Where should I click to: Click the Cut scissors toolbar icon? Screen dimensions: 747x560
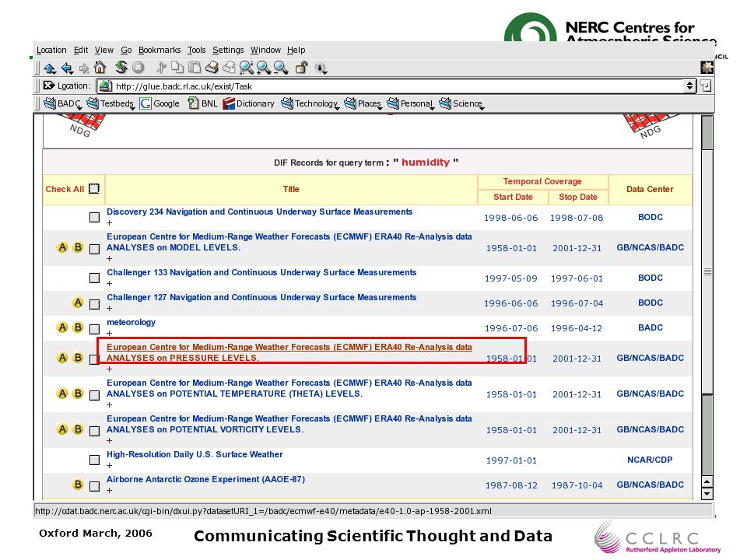point(161,68)
